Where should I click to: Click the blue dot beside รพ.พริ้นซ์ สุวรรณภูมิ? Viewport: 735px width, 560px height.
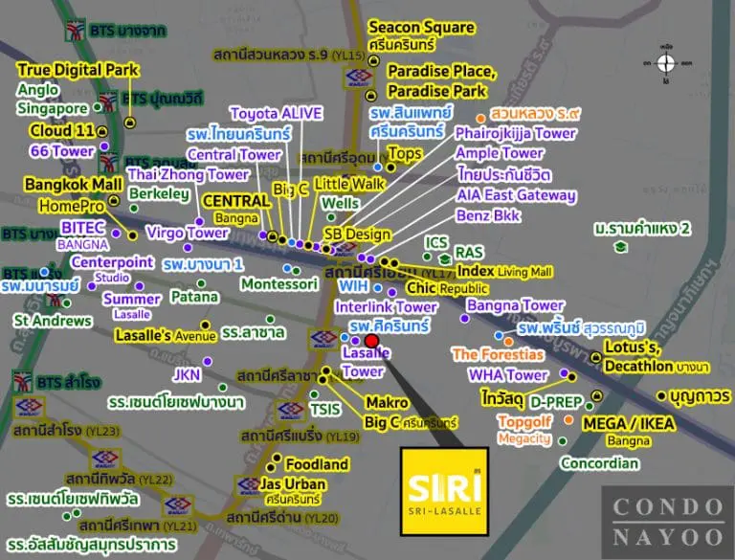click(499, 335)
